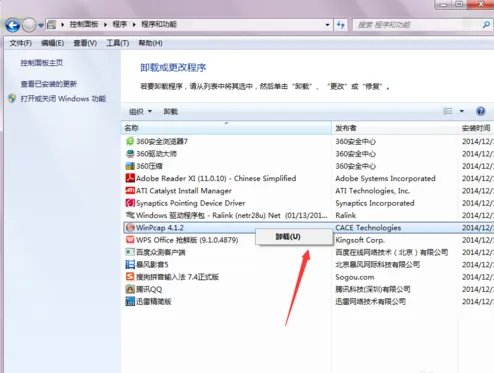494x373 pixels.
Task: Click the 迅雷精简版 icon
Action: pyautogui.click(x=130, y=302)
